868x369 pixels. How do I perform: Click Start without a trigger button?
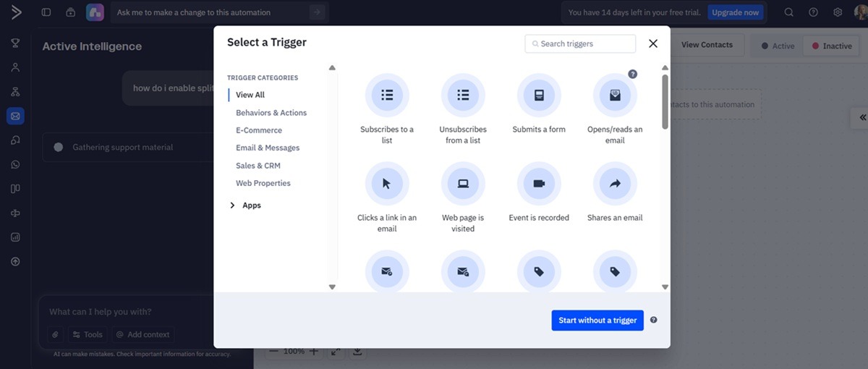tap(597, 321)
